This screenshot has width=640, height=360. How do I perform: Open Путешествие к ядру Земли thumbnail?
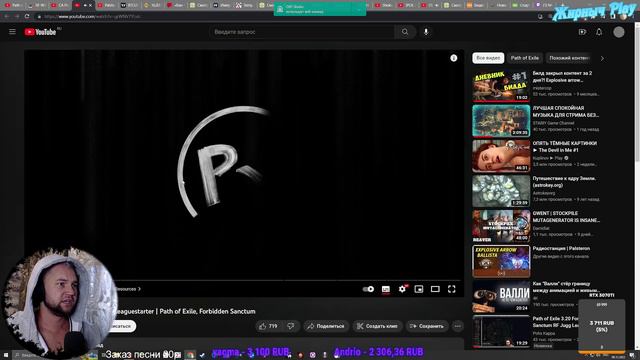501,191
